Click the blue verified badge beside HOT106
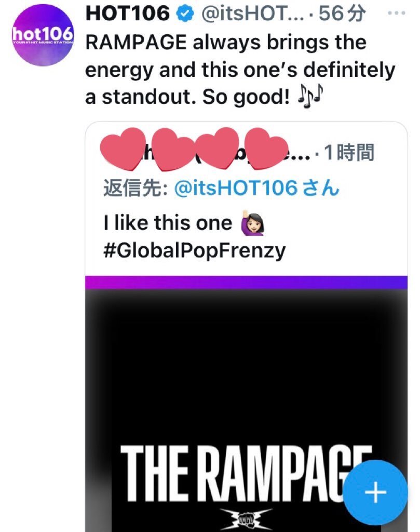Image resolution: width=420 pixels, height=532 pixels. coord(185,14)
